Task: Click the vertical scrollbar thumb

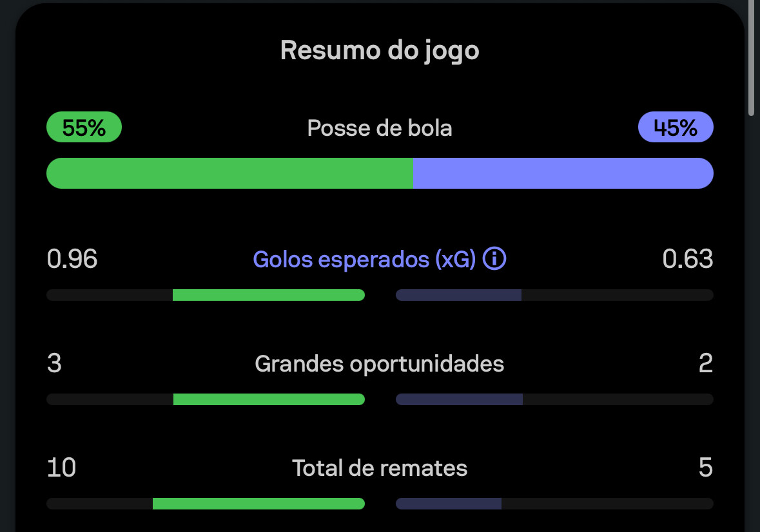Action: coord(751,58)
